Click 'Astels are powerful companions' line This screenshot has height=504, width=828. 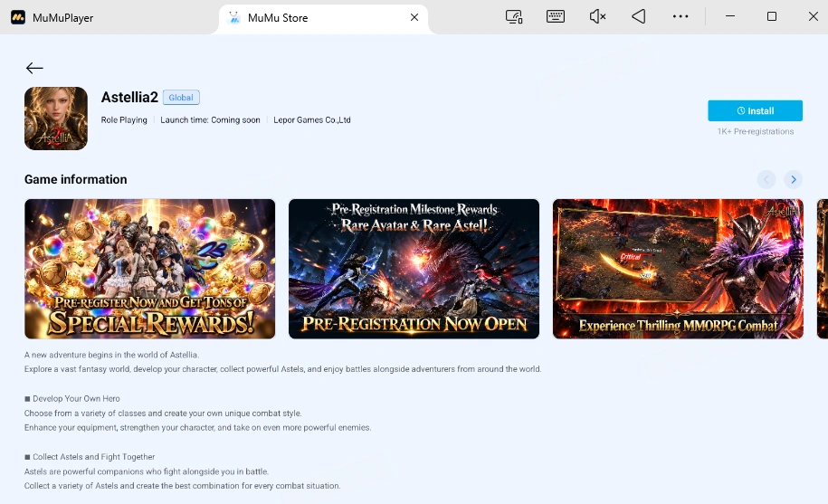point(147,471)
